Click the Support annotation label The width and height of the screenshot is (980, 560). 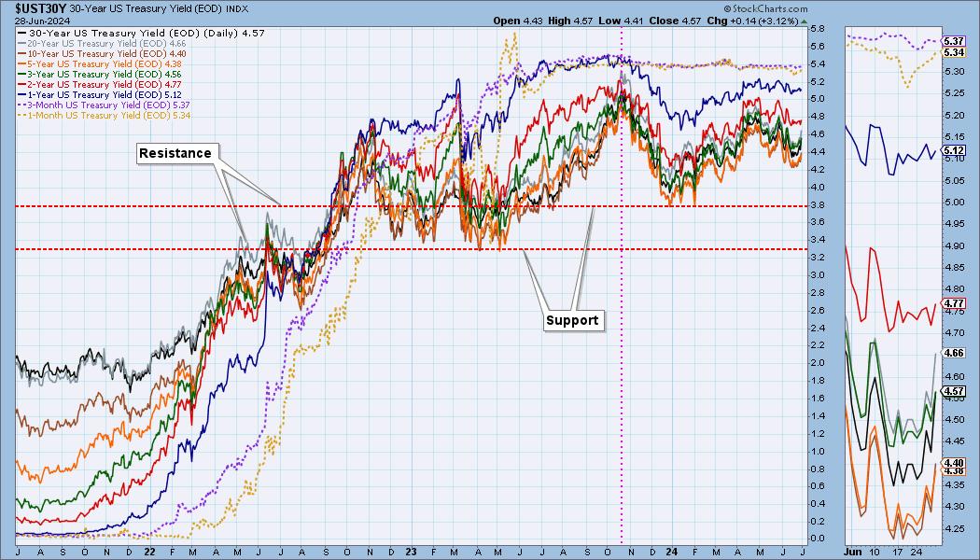click(x=572, y=321)
